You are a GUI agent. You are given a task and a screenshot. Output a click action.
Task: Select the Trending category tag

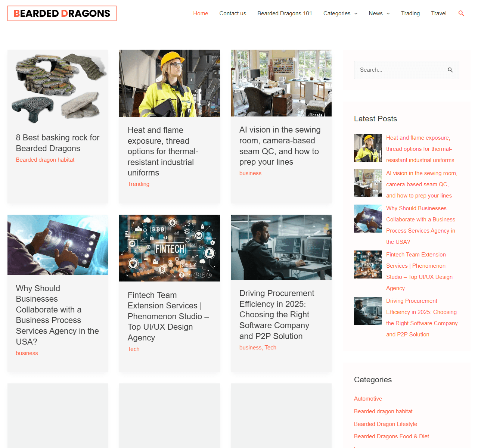tap(139, 184)
